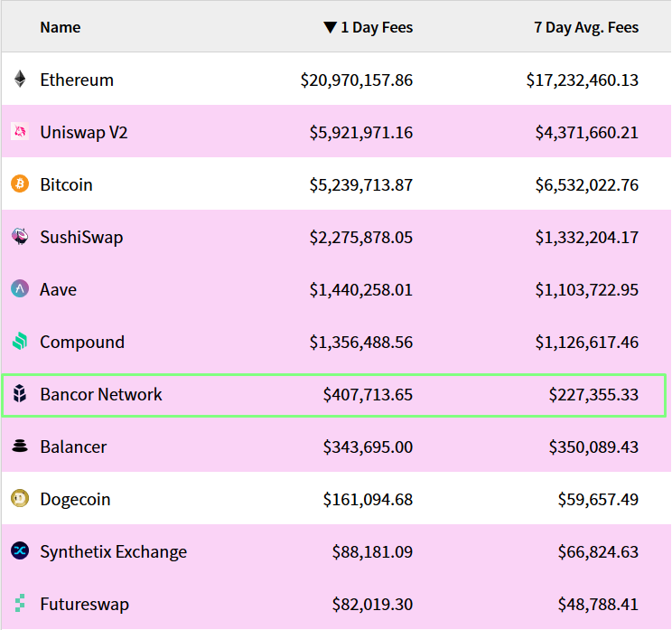The image size is (672, 630).
Task: Sort table by Name column header
Action: pos(61,27)
